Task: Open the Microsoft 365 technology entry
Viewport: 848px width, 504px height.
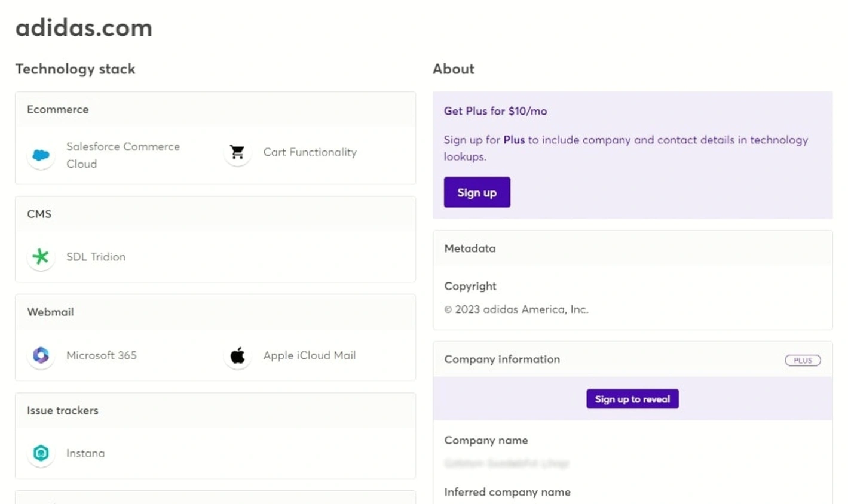Action: [x=101, y=355]
